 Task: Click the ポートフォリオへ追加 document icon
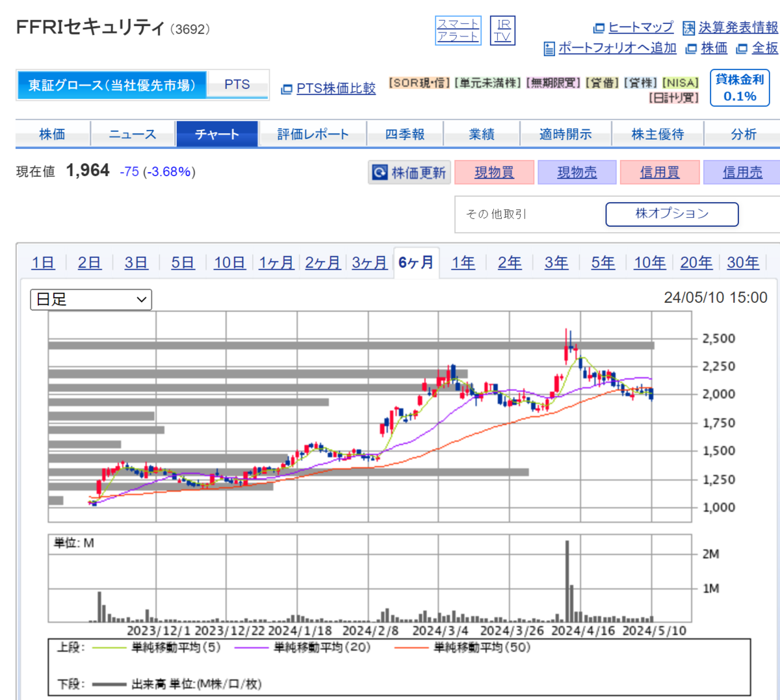click(x=549, y=49)
